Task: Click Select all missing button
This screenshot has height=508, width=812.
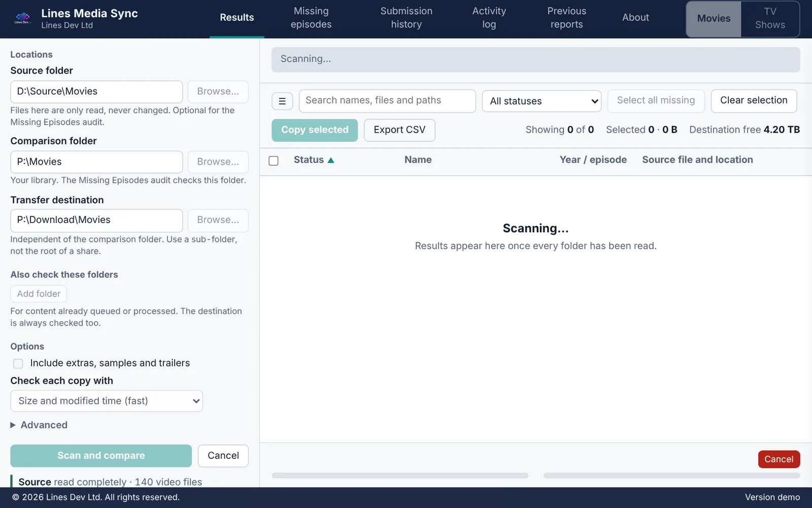Action: [x=656, y=101]
